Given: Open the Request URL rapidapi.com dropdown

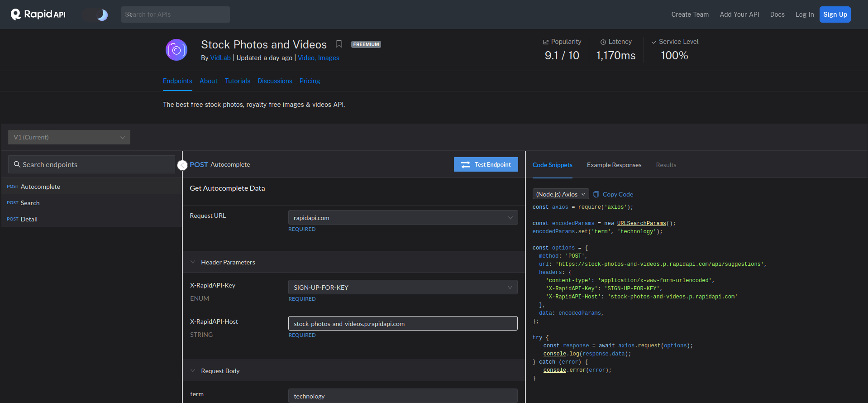Looking at the screenshot, I should [403, 217].
